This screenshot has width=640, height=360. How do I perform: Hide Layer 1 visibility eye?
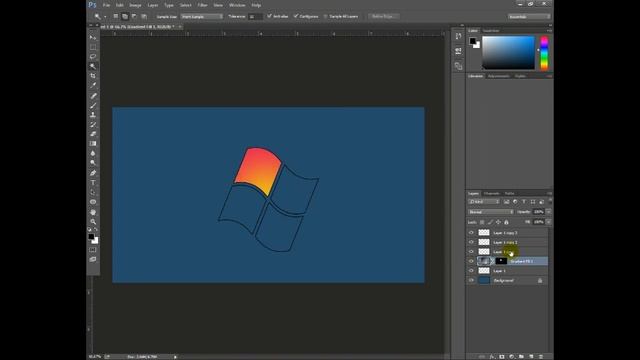click(471, 271)
